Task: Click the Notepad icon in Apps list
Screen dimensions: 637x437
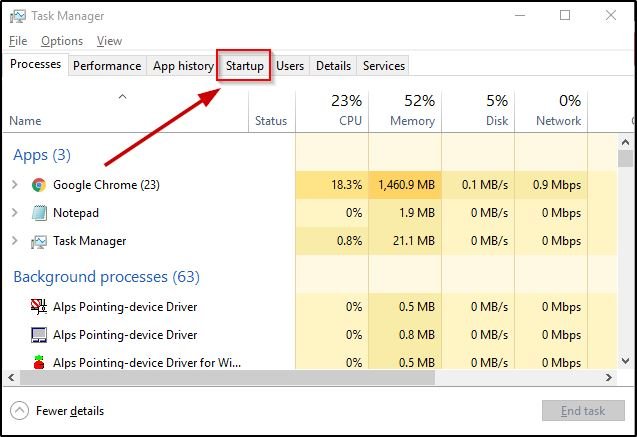Action: click(39, 213)
